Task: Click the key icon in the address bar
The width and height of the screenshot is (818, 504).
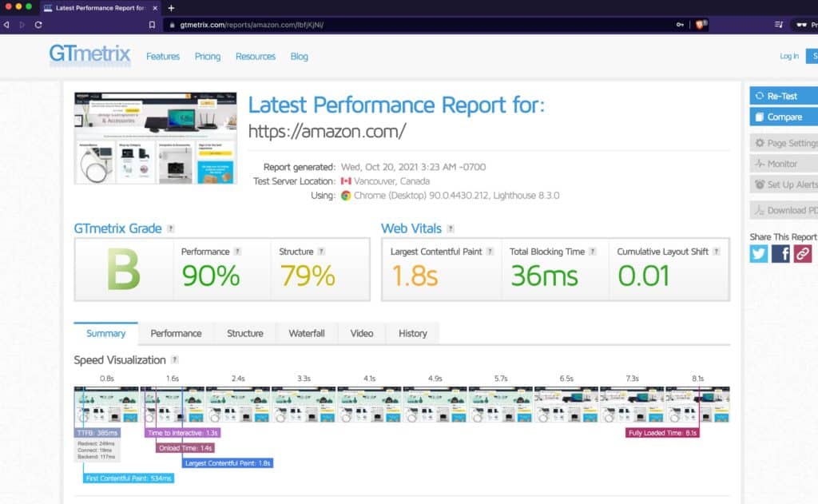Action: tap(680, 25)
